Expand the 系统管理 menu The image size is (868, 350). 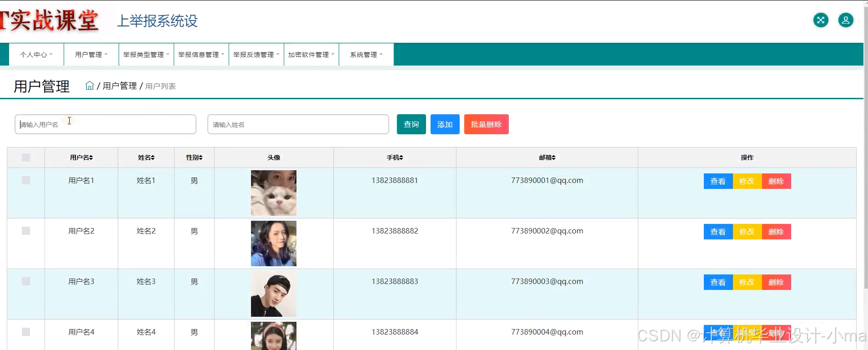[366, 55]
